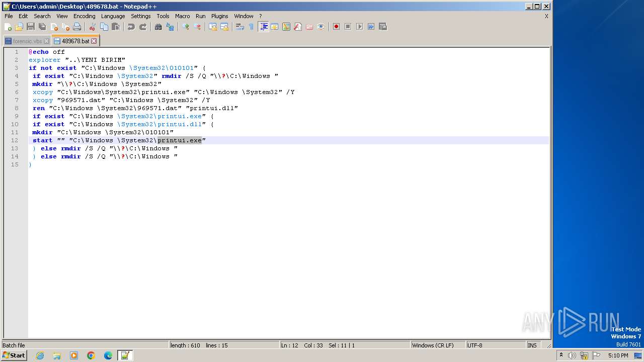This screenshot has width=644, height=362.
Task: Click the Zoom Out toolbar icon
Action: pyautogui.click(x=197, y=27)
